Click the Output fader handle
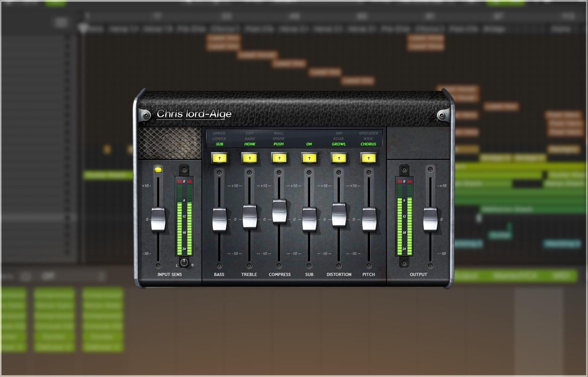This screenshot has width=588, height=377. [x=430, y=219]
